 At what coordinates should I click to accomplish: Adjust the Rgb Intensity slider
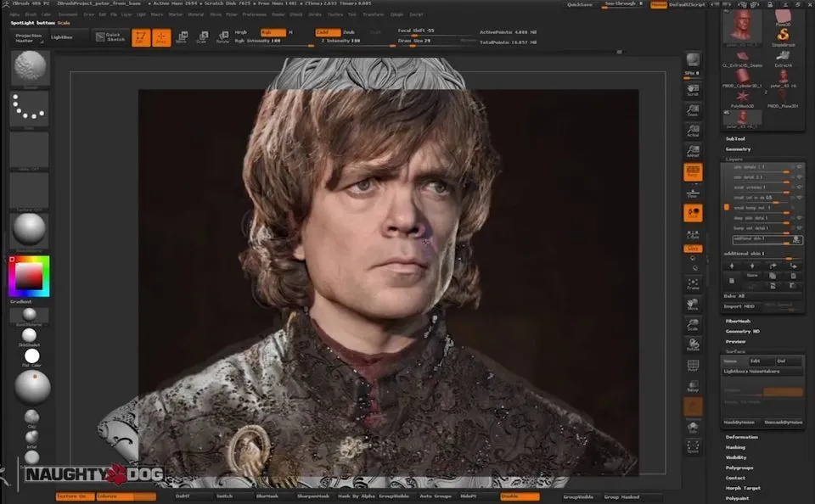[273, 42]
